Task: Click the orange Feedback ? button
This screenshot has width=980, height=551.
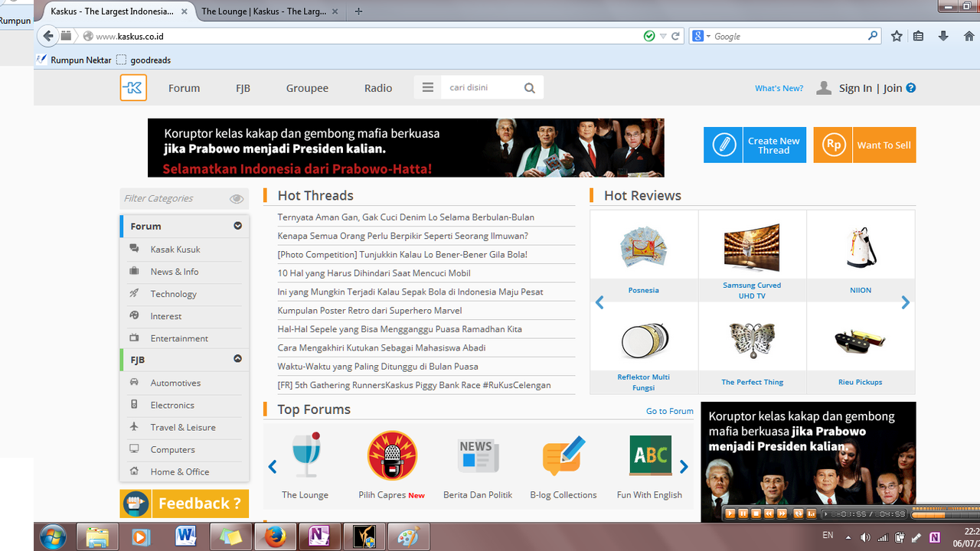Action: click(185, 504)
